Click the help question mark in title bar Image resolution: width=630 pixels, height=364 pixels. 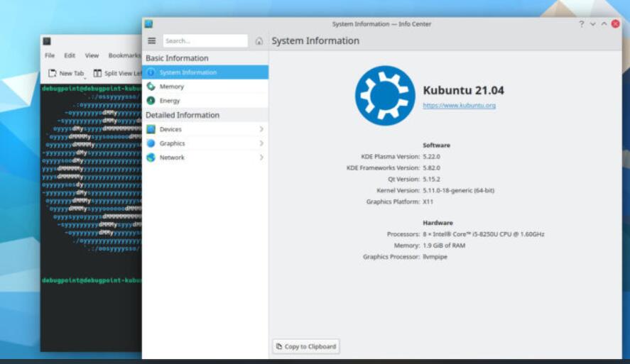click(x=582, y=23)
